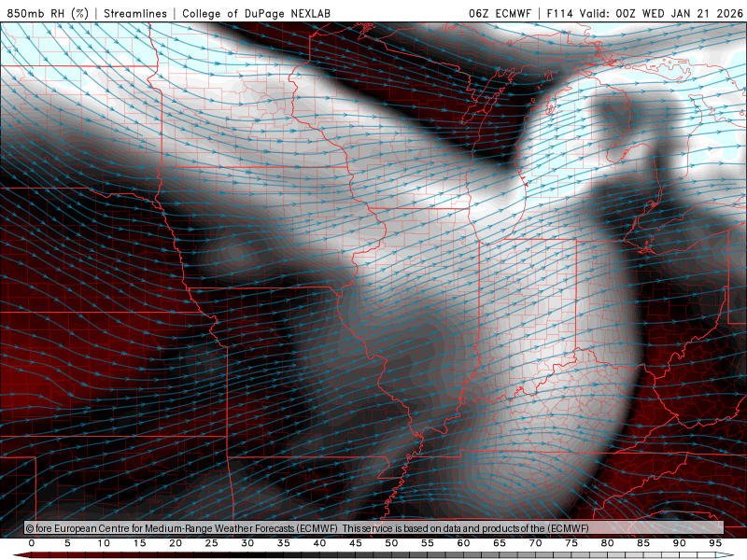This screenshot has width=747, height=560.
Task: Select the "50" percent scale label
Action: (x=391, y=543)
